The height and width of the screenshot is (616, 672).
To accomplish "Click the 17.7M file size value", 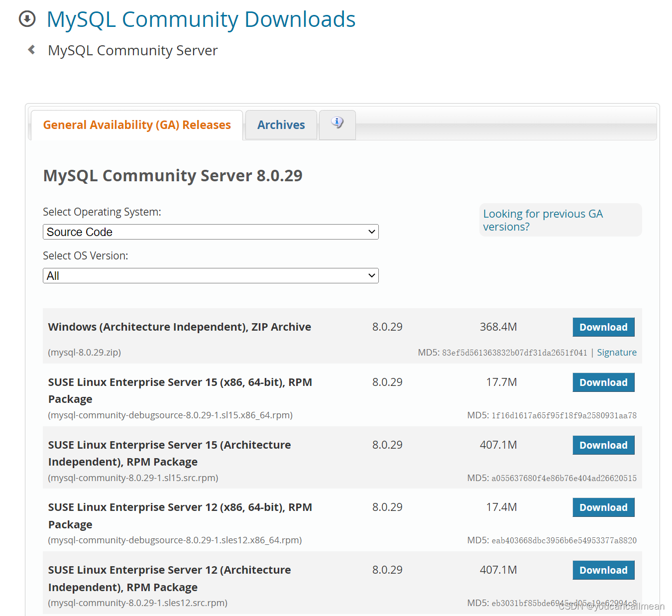I will (501, 382).
